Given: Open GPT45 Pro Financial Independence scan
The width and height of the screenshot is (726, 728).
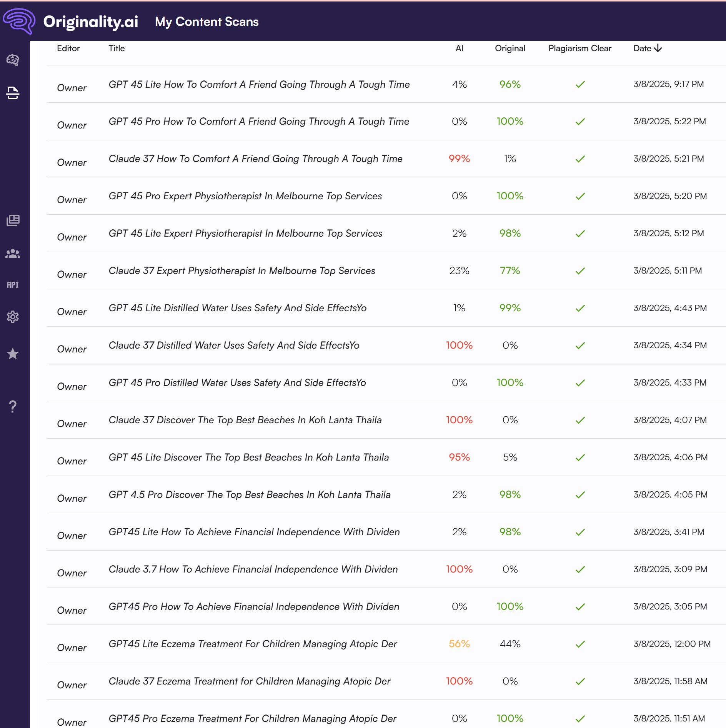Looking at the screenshot, I should pos(254,606).
